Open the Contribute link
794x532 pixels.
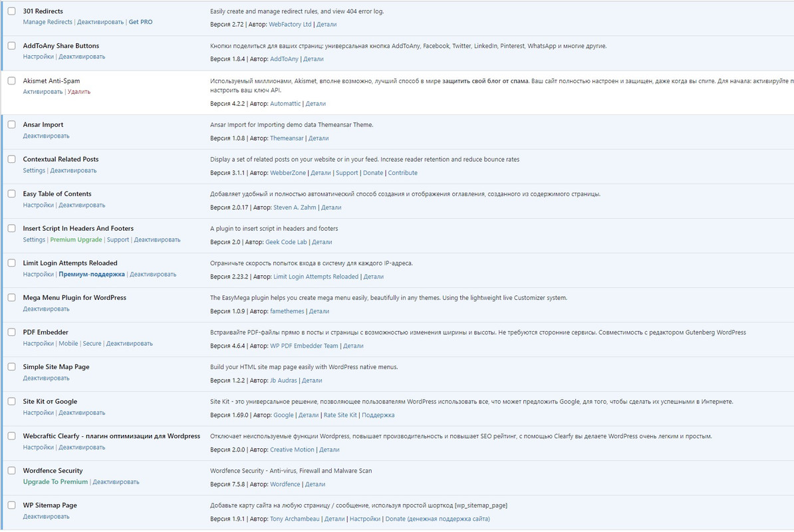402,173
